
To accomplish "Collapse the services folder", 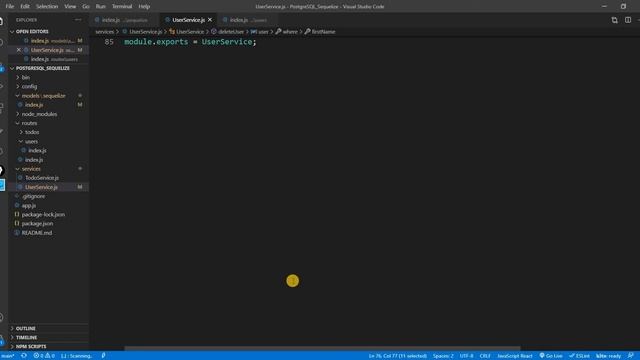I will 48,169.
